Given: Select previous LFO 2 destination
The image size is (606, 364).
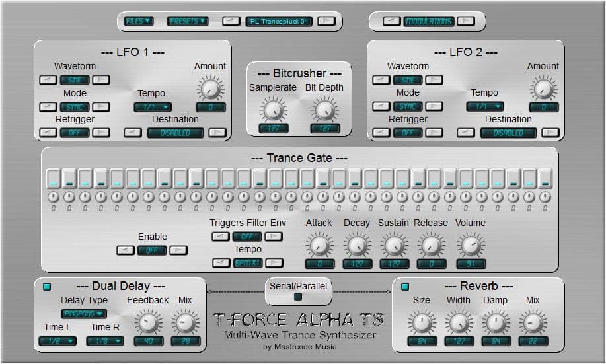Looking at the screenshot, I should [466, 133].
